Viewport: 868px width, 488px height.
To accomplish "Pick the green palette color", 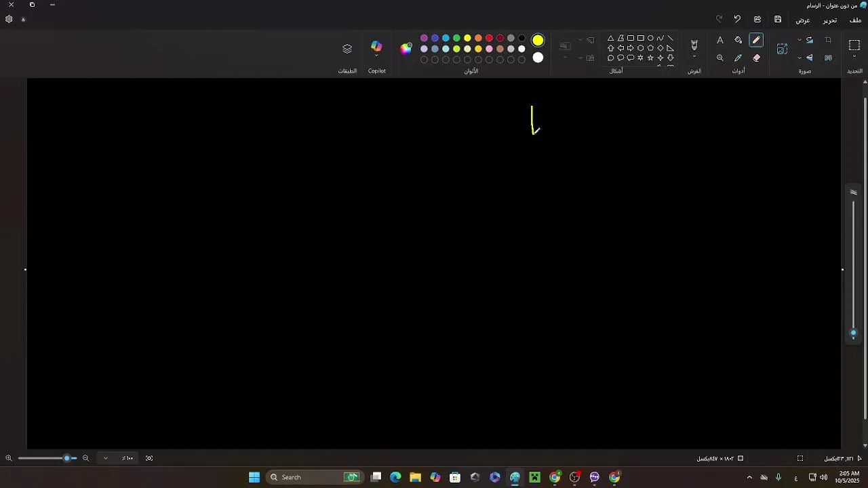I will pyautogui.click(x=456, y=39).
